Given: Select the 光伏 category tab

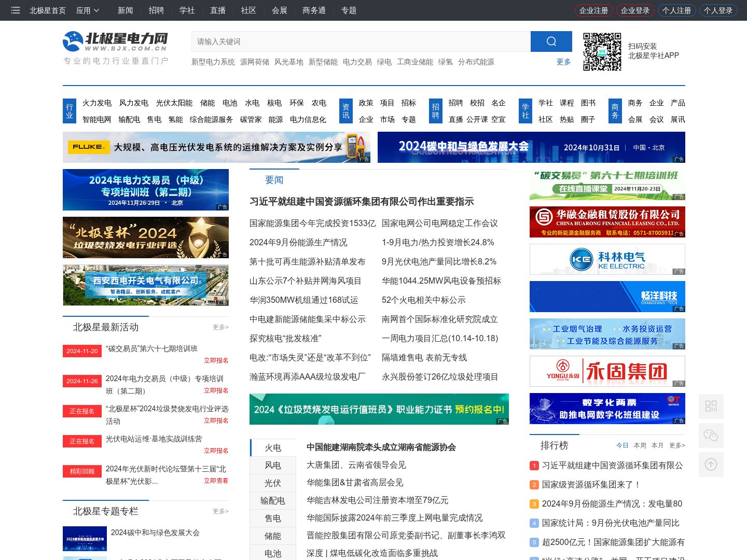Looking at the screenshot, I should point(273,483).
